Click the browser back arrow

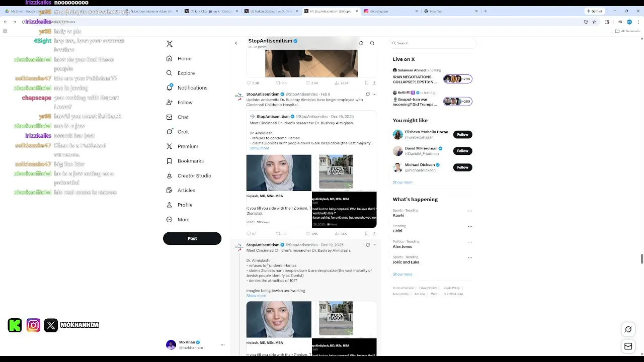click(6, 22)
